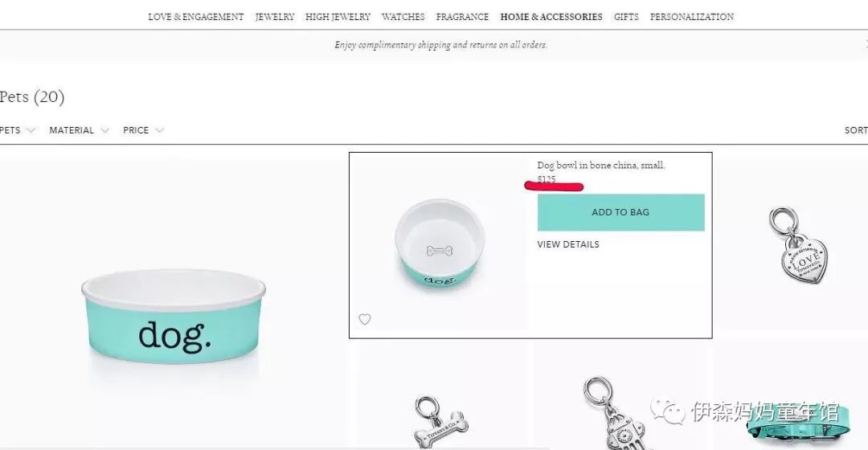Open the silver bone charm product
Image resolution: width=868 pixels, height=450 pixels.
point(441,422)
